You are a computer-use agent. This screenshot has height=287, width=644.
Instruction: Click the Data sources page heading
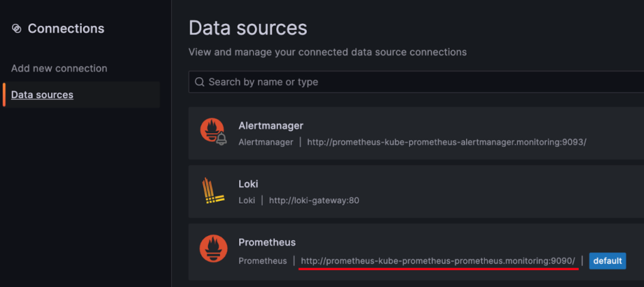248,28
